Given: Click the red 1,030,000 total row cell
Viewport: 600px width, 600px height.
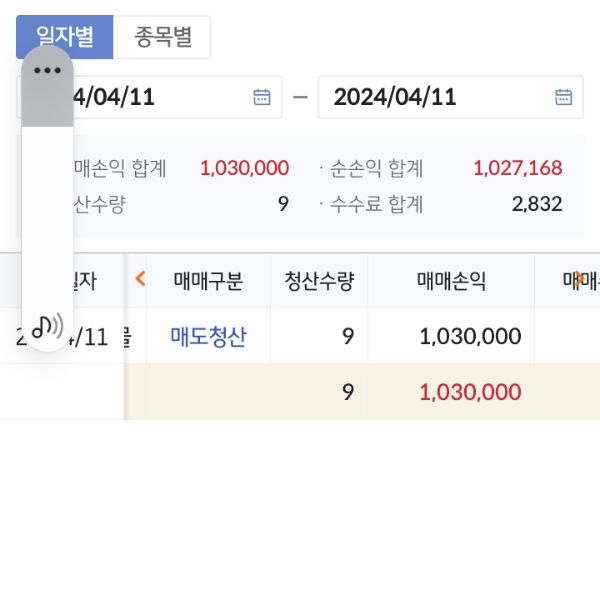Looking at the screenshot, I should [470, 392].
